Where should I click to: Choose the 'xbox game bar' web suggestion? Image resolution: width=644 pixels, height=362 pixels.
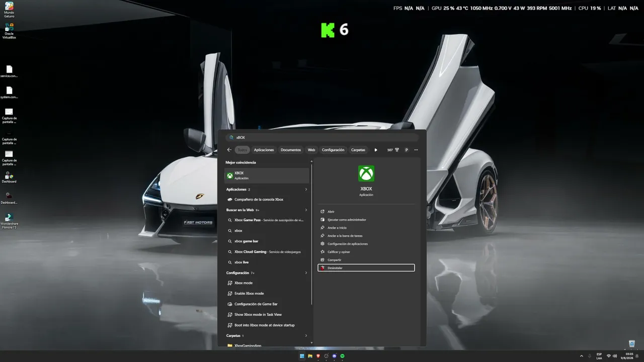pos(267,241)
